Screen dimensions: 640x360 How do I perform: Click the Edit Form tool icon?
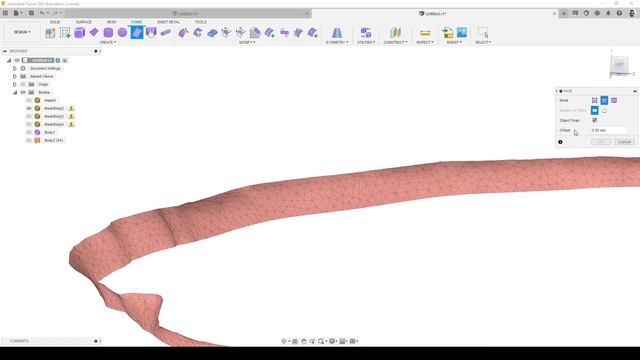pos(183,33)
